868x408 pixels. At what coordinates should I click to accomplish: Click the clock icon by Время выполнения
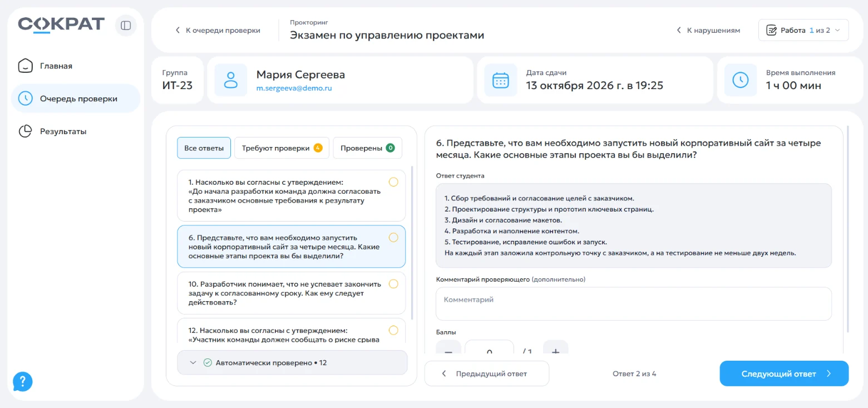[x=741, y=80]
